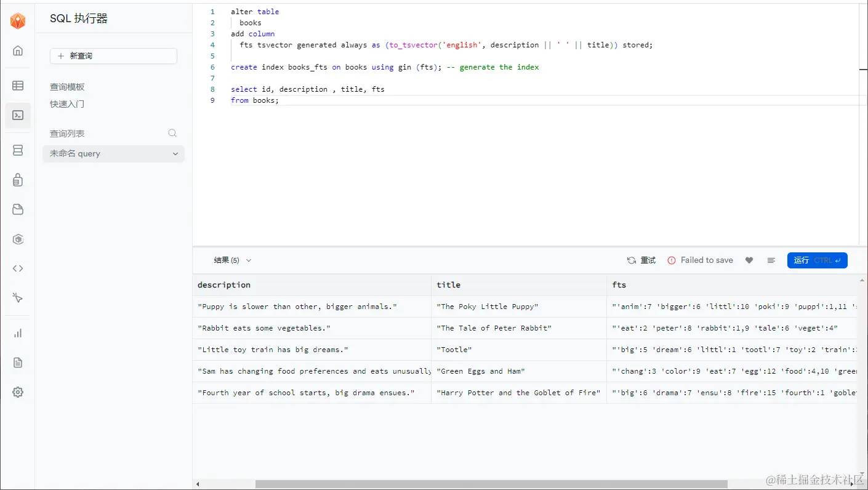Select description cell "Little toy train has big dreams."

(x=311, y=350)
